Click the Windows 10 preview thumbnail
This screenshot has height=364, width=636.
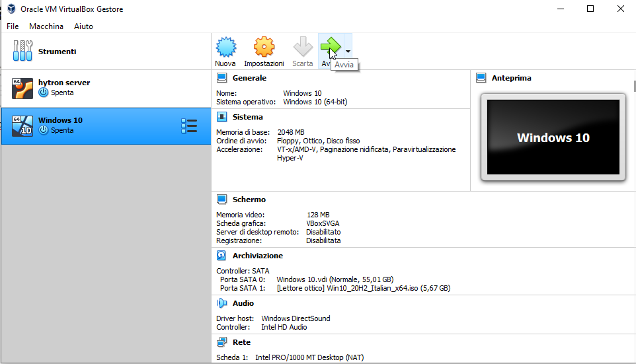[553, 137]
